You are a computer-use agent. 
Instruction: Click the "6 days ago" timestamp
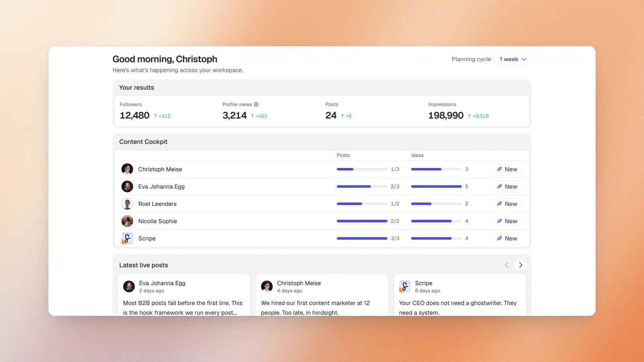tap(427, 291)
